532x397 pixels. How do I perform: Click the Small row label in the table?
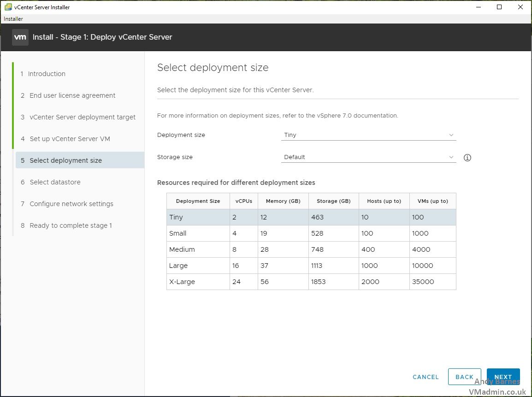coord(178,233)
